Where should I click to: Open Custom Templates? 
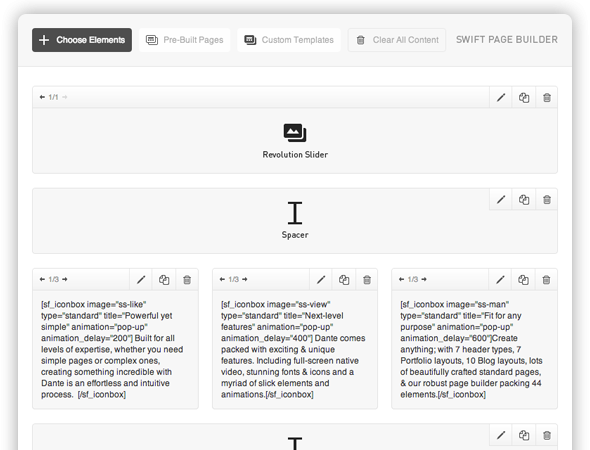click(x=289, y=40)
